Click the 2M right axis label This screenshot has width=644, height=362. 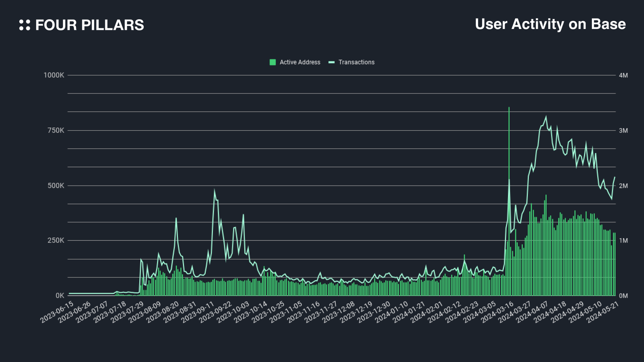click(623, 186)
